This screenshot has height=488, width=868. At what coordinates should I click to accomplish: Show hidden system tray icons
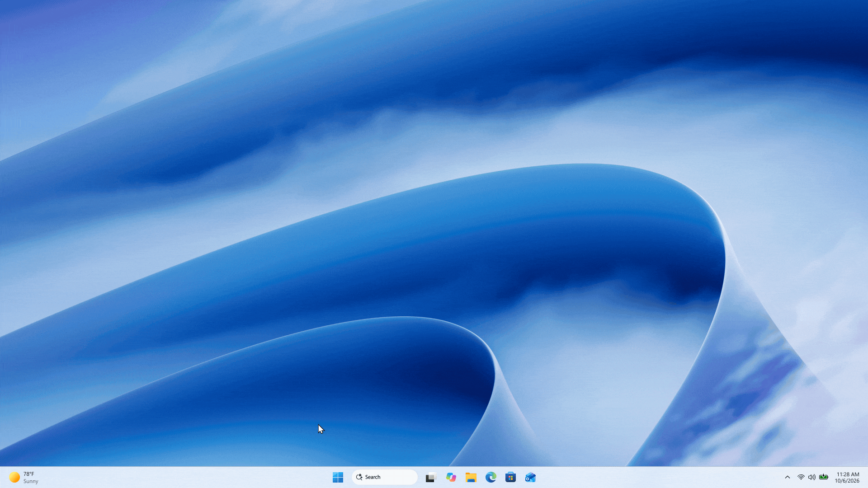coord(787,477)
